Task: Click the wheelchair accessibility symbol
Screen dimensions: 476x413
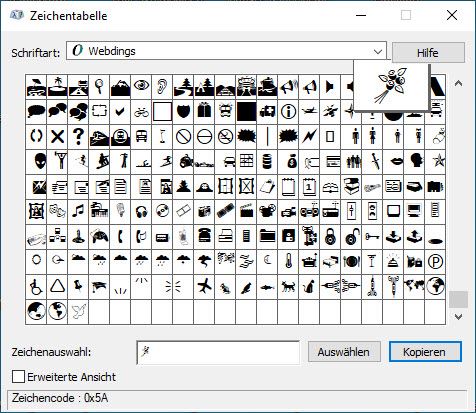Action: coord(36,287)
